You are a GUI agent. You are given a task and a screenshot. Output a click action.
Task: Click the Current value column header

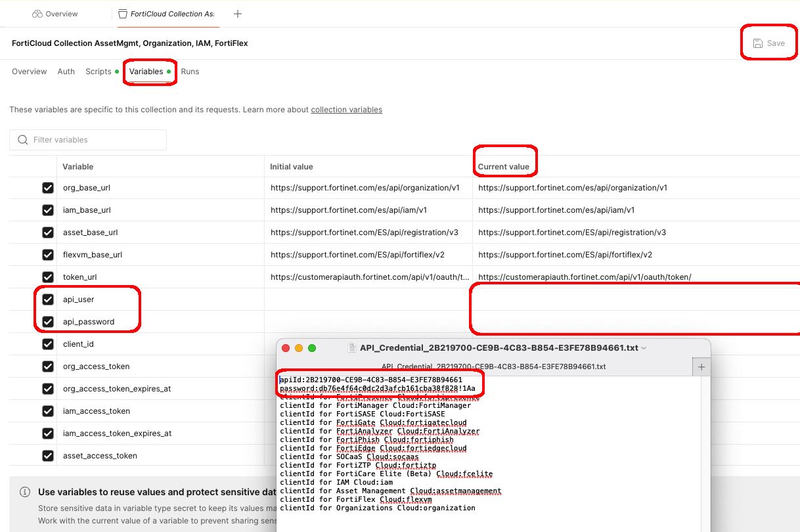coord(504,167)
